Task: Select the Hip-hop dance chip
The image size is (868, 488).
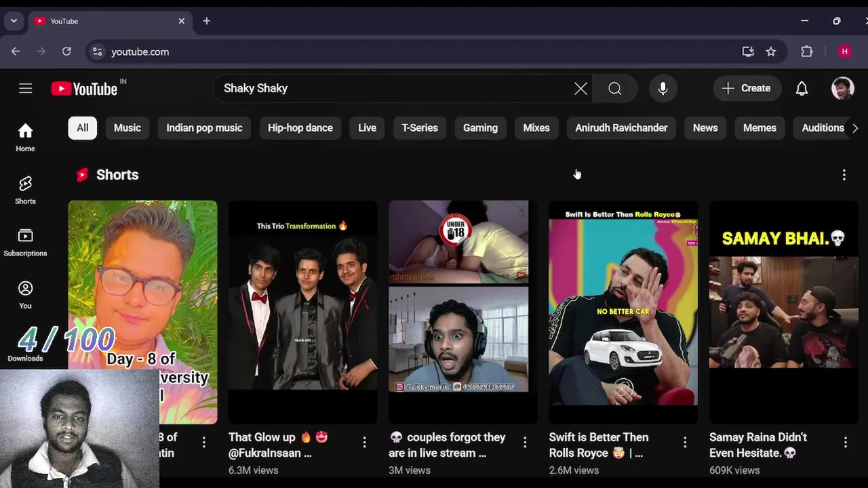Action: click(x=300, y=127)
